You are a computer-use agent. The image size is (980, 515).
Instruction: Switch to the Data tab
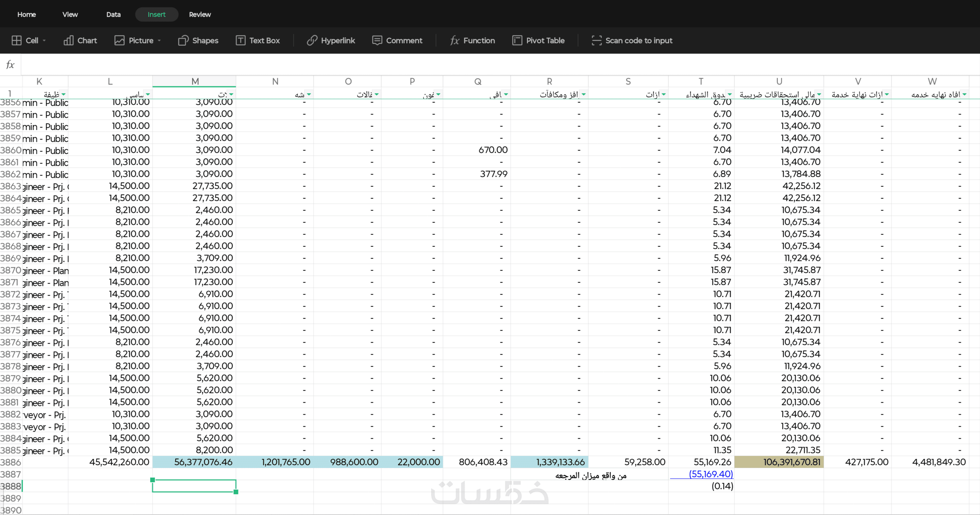[x=113, y=14]
